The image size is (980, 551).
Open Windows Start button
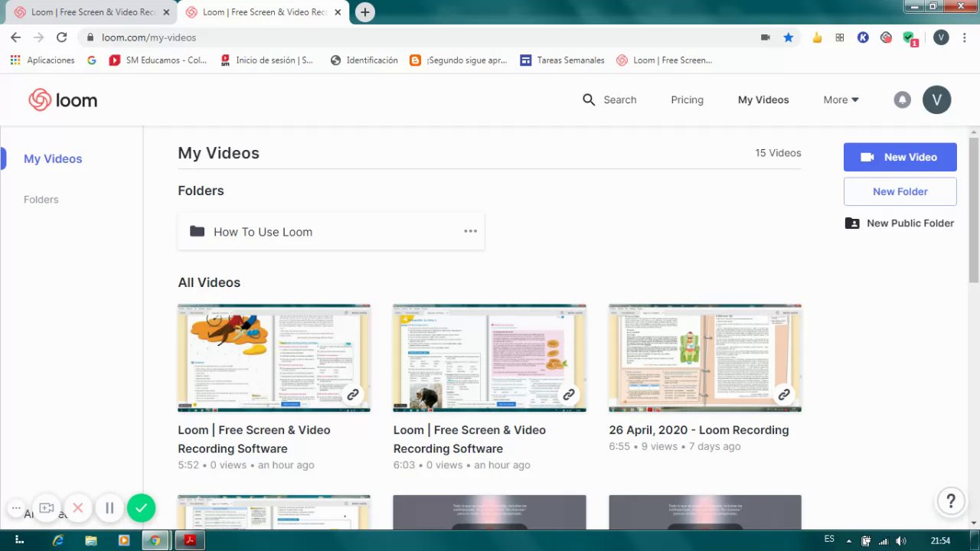(x=19, y=540)
